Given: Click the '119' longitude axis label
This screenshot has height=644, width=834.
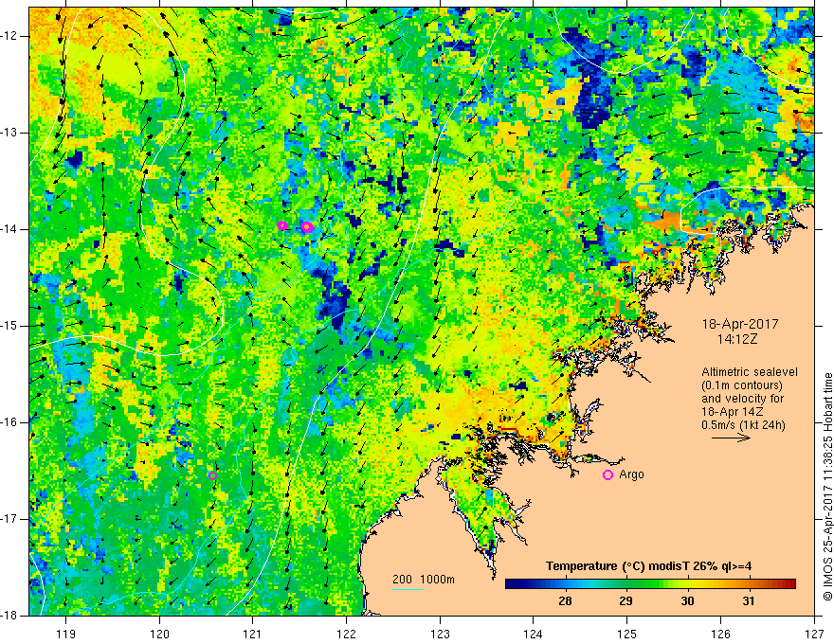Looking at the screenshot, I should (x=66, y=634).
